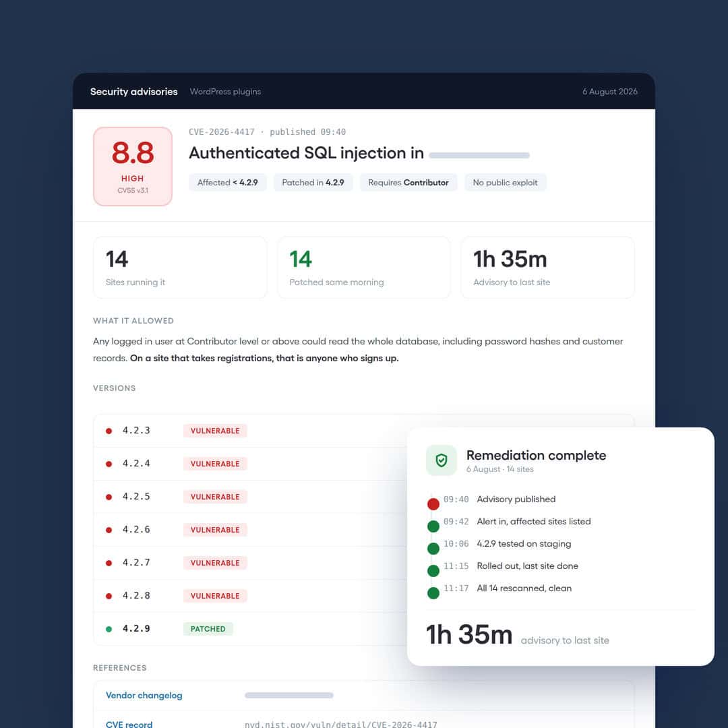This screenshot has height=728, width=728.
Task: Click the green 10:06 staging timeline marker
Action: 433,548
